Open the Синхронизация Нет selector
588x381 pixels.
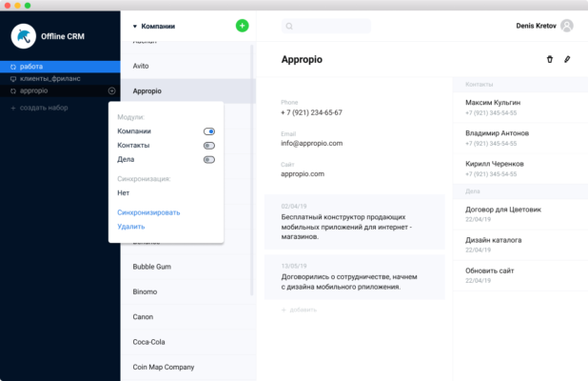[x=123, y=192]
